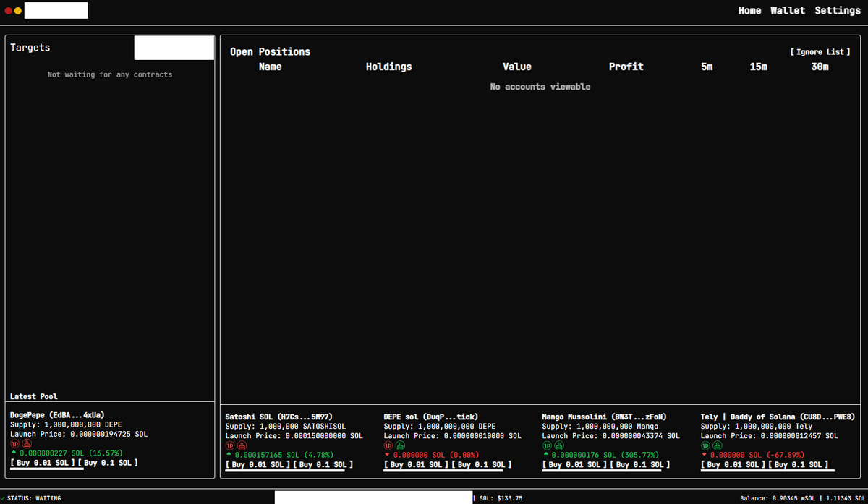Buy 0.01 SOL of Tely
Screen dimensions: 868x504
(733, 464)
